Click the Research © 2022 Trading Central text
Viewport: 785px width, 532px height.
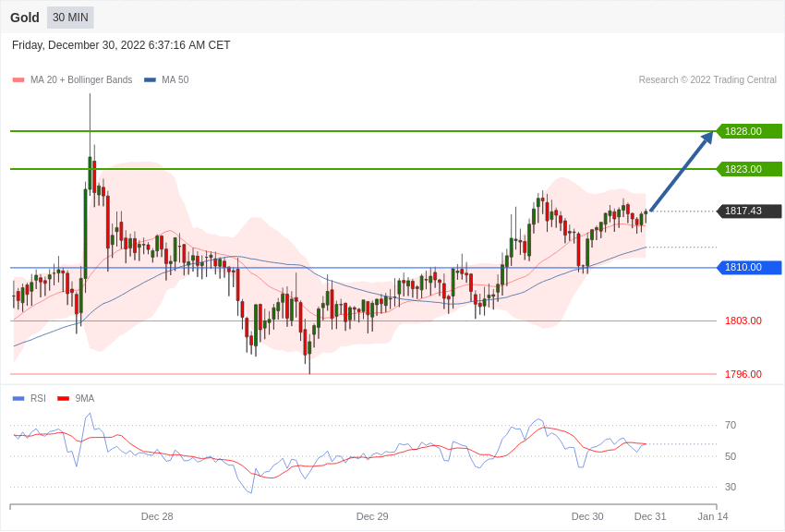[707, 79]
